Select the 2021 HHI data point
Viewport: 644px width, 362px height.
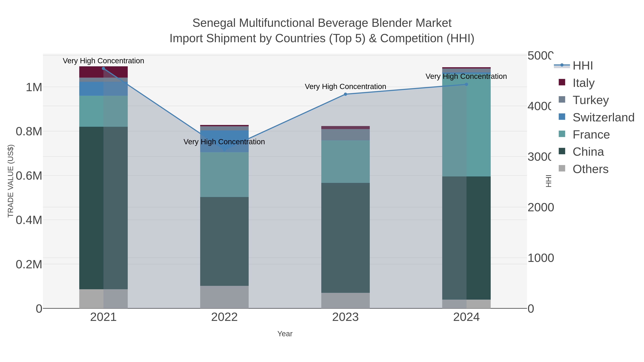click(104, 68)
